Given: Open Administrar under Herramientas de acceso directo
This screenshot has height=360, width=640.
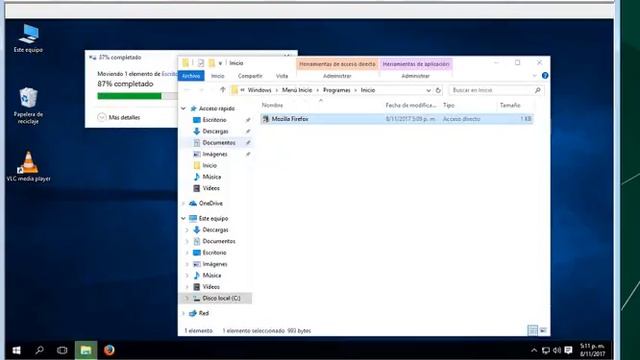Looking at the screenshot, I should click(337, 76).
